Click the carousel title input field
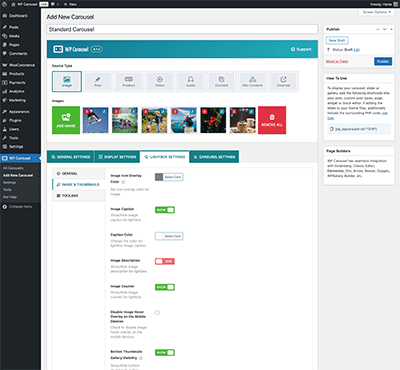This screenshot has width=400, height=370. click(182, 29)
